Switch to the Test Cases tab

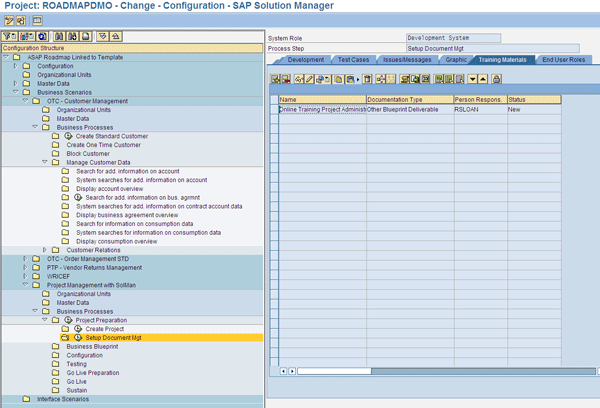(353, 60)
